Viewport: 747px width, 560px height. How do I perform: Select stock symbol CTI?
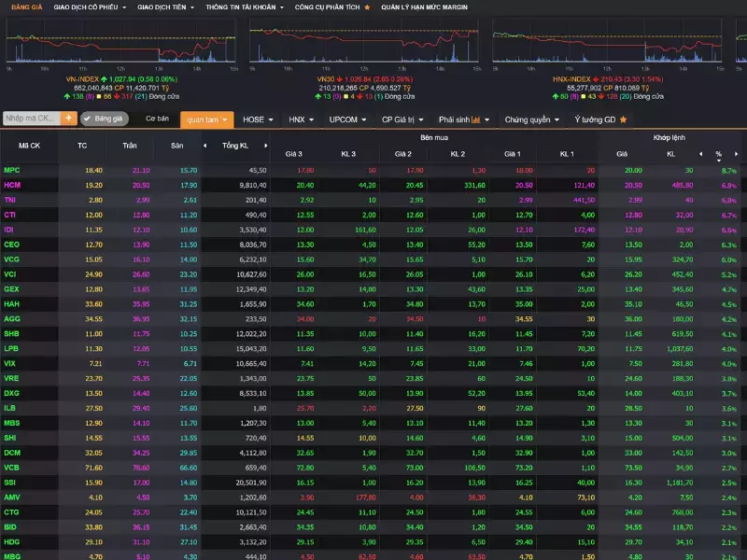(9, 215)
